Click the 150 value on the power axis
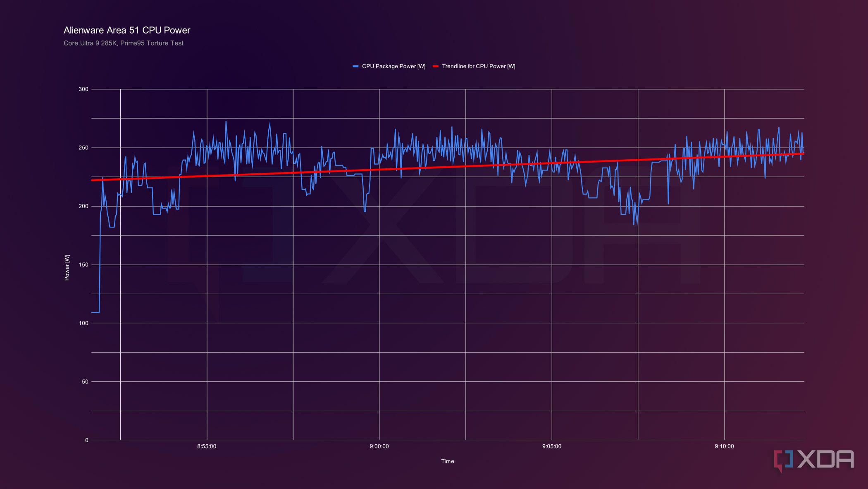This screenshot has width=868, height=489. pyautogui.click(x=83, y=265)
